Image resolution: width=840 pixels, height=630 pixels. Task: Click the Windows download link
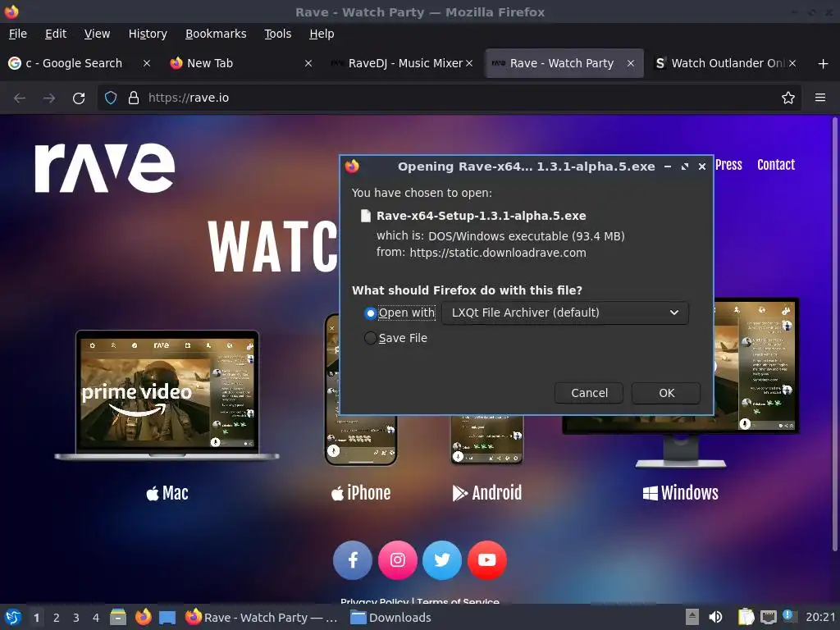tap(680, 493)
